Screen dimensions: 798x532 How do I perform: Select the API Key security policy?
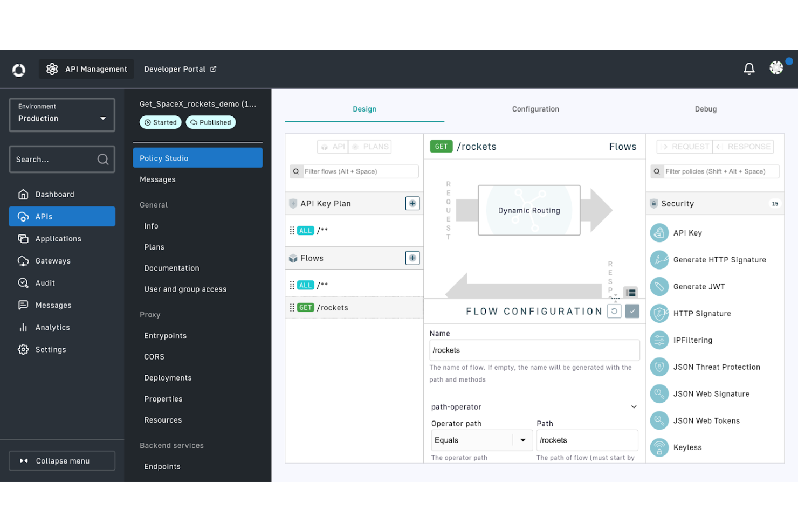(687, 232)
